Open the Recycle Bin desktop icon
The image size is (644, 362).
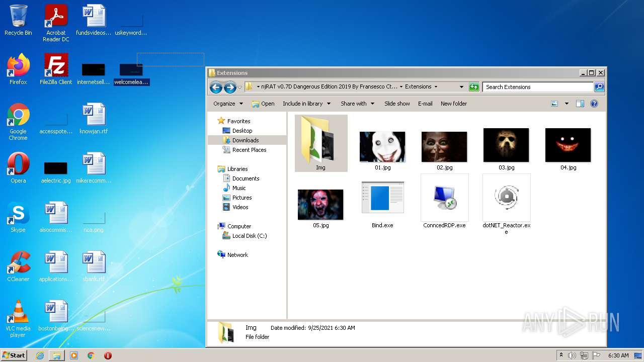coord(18,21)
